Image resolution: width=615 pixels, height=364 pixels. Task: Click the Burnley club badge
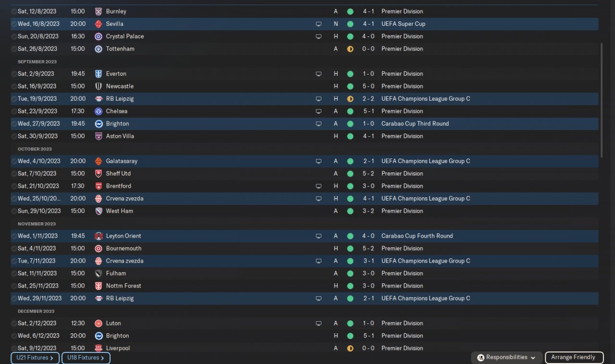98,11
